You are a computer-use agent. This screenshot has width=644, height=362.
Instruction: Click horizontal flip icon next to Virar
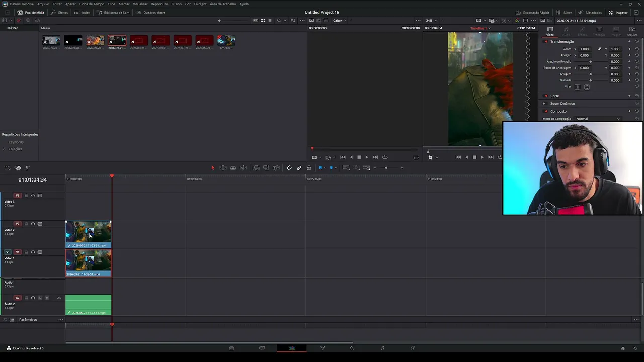tap(577, 87)
